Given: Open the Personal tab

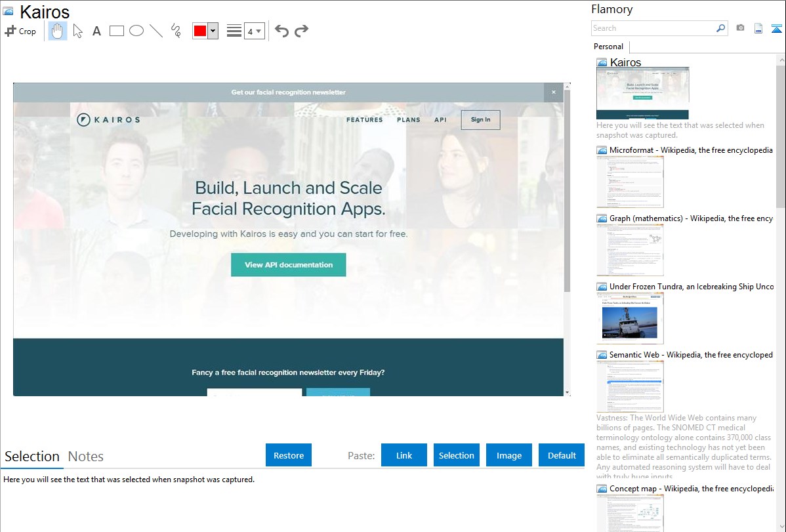Looking at the screenshot, I should [x=608, y=47].
